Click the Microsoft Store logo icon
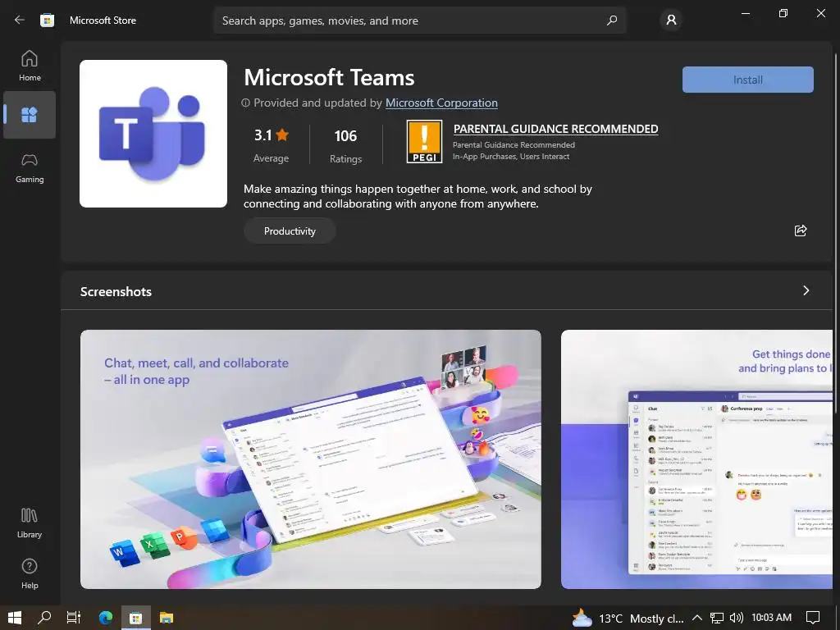This screenshot has width=840, height=630. click(47, 21)
